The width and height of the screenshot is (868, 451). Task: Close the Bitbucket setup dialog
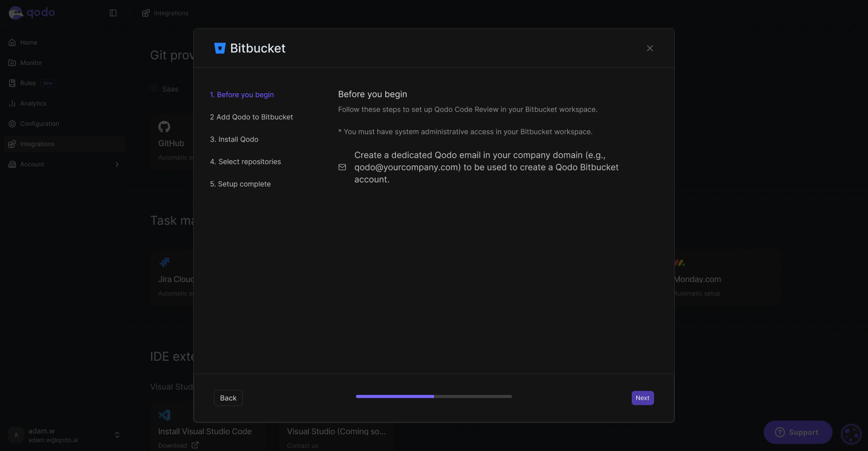coord(650,48)
